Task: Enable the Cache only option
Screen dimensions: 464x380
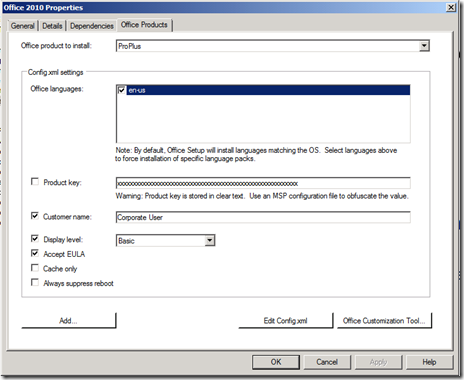Action: (35, 268)
